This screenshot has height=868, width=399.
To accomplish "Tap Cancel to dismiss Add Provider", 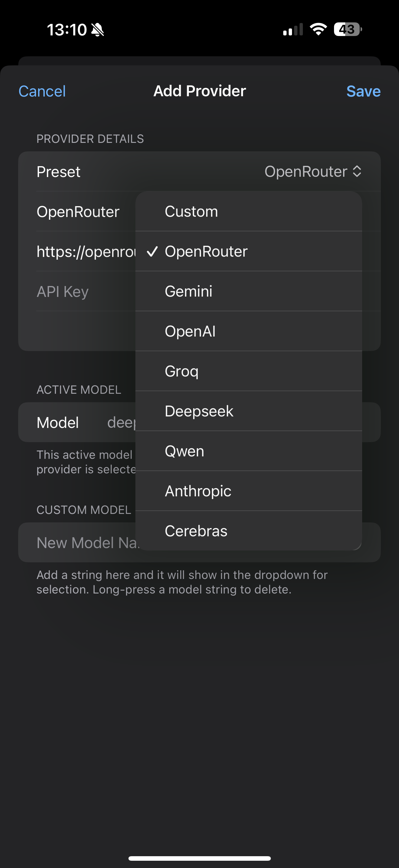I will coord(42,91).
